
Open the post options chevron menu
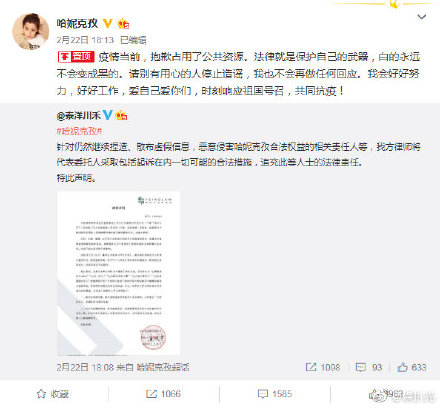[x=422, y=17]
